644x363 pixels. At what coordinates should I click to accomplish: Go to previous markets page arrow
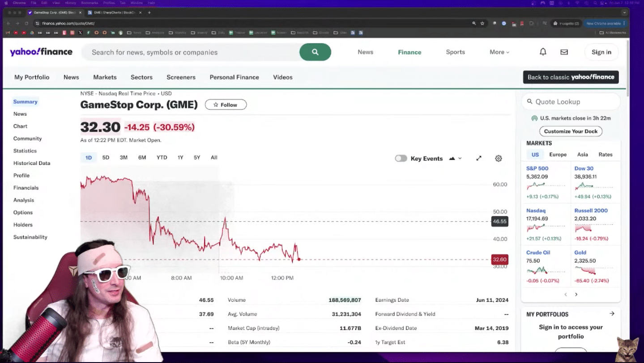coord(566,294)
